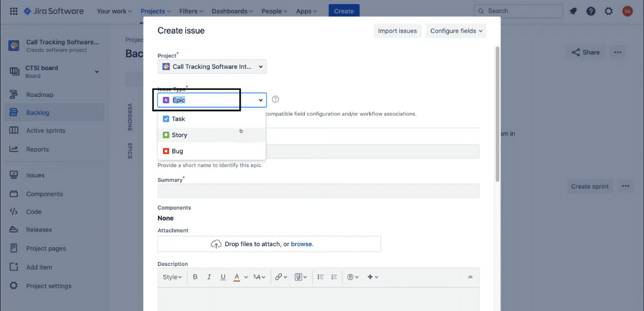This screenshot has width=644, height=311.
Task: Click the Reports chart icon
Action: pos(14,149)
